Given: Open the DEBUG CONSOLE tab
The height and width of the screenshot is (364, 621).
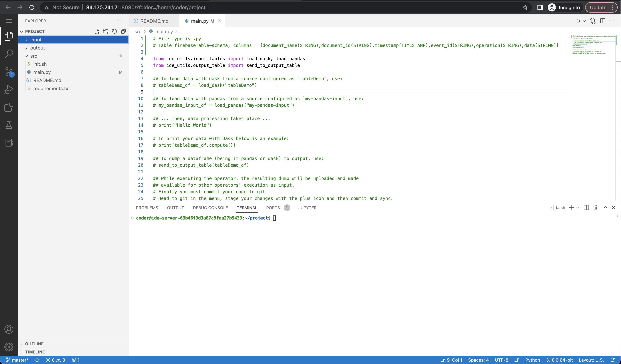Looking at the screenshot, I should 210,208.
